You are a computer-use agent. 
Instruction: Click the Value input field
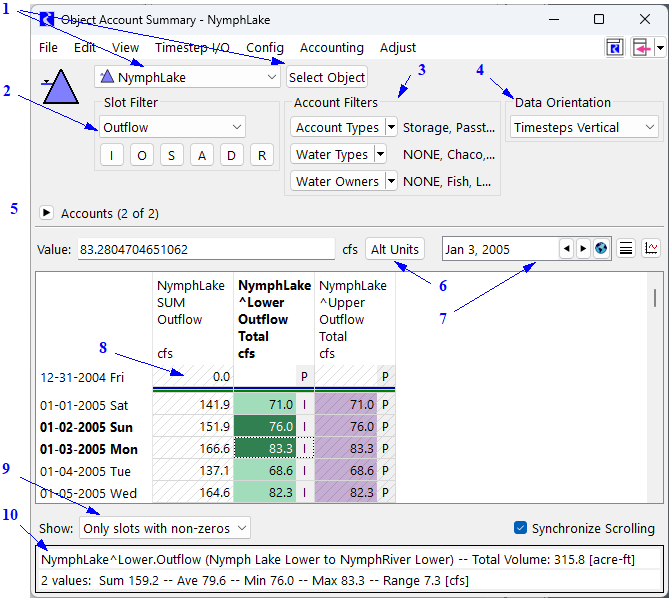click(x=205, y=249)
